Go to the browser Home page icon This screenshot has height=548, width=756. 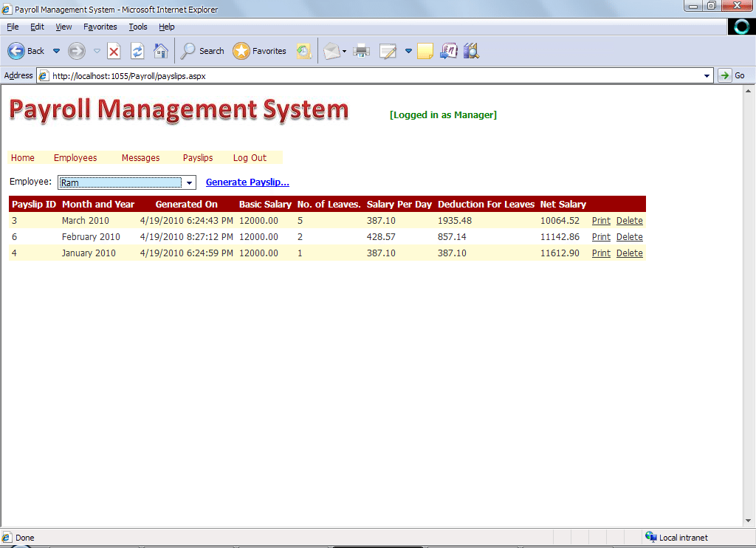tap(160, 51)
